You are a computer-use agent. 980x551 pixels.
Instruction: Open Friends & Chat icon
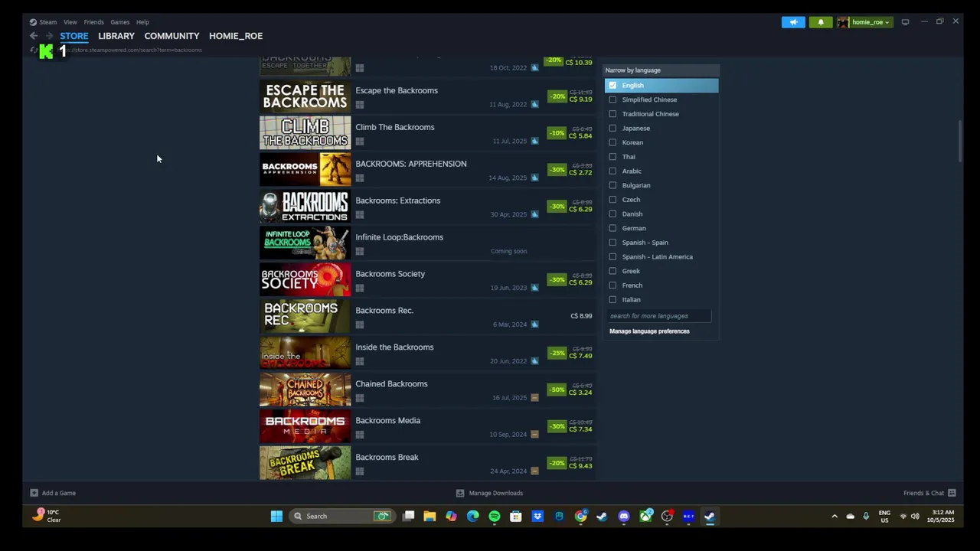pos(952,493)
